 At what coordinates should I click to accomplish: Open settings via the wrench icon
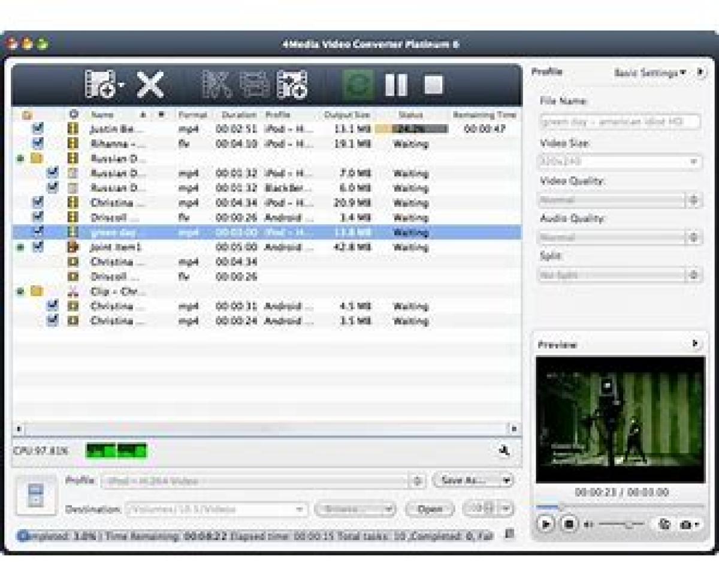(504, 451)
